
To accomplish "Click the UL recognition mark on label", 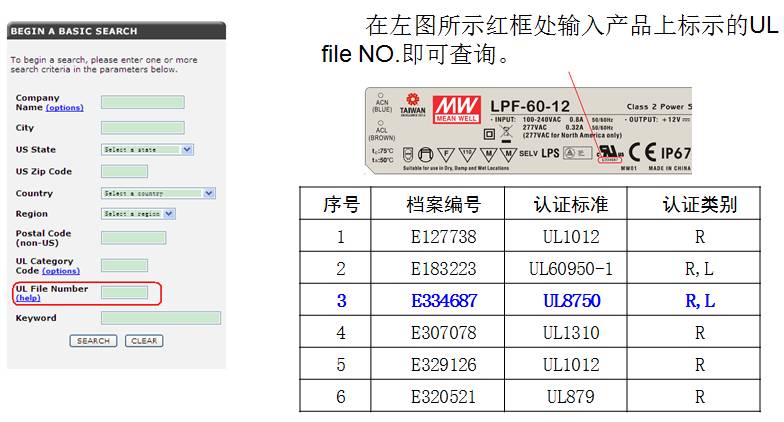I will 610,152.
